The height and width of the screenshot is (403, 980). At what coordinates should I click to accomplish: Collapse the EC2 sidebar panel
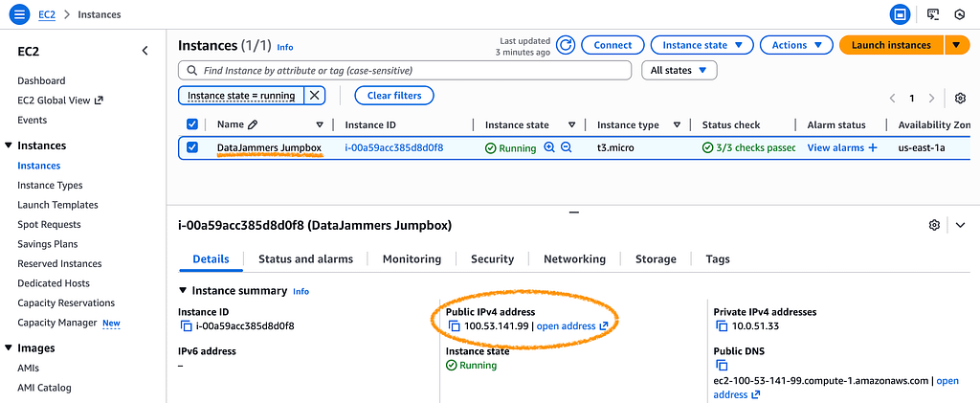(145, 51)
